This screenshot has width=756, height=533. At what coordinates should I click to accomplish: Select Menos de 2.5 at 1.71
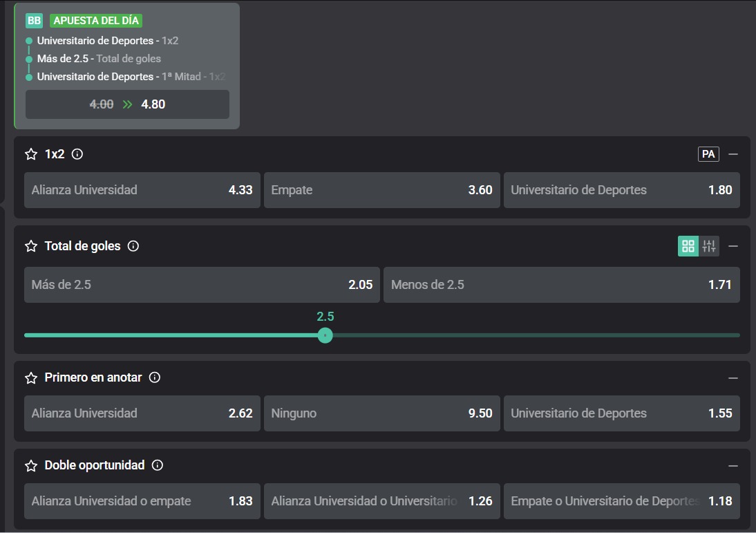click(562, 285)
